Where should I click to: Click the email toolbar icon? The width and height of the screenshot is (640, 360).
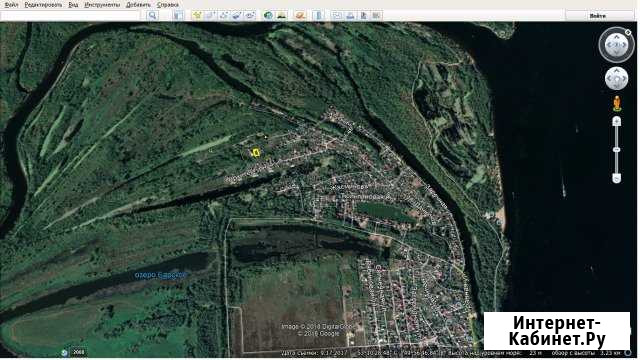coord(337,16)
